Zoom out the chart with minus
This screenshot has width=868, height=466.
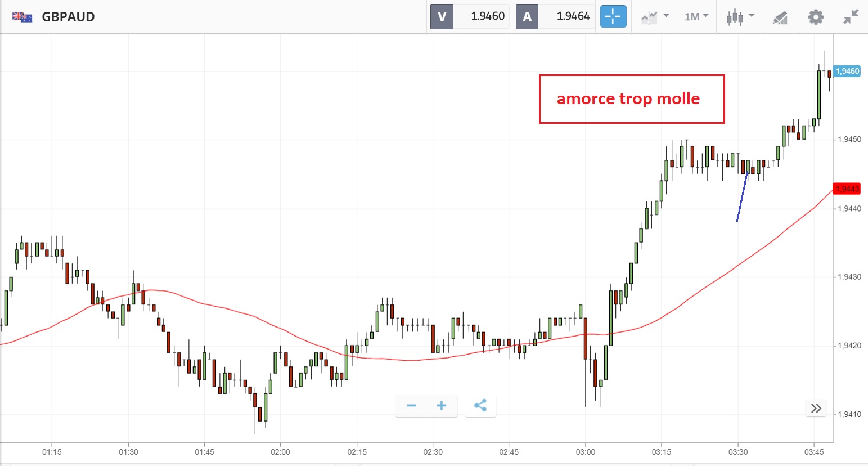[411, 406]
